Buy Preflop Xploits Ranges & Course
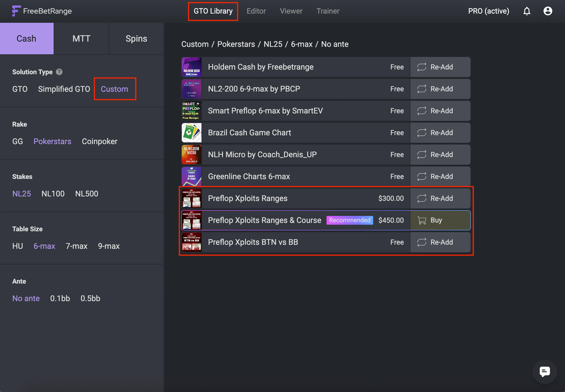 [x=440, y=220]
